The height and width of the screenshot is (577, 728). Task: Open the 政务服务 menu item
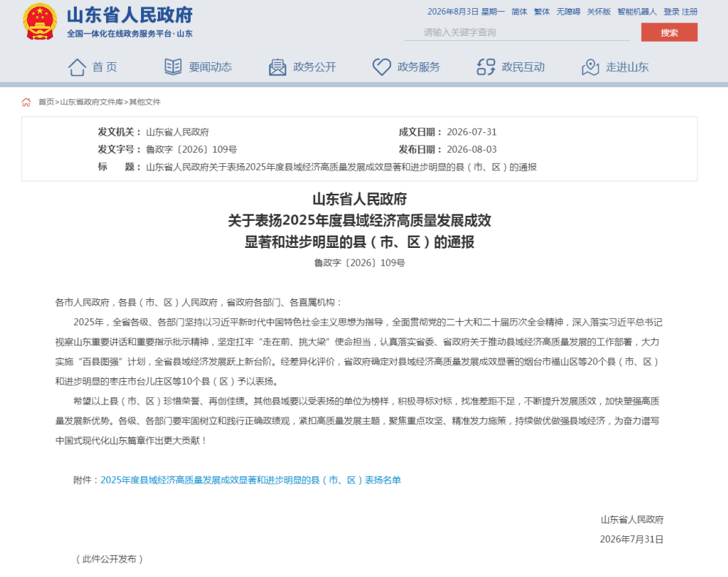pyautogui.click(x=419, y=67)
